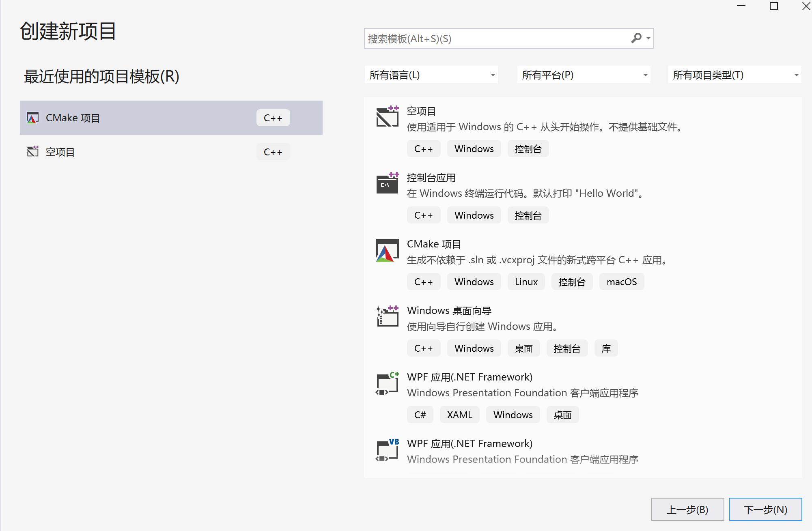Click the 库 tag under Windows 桌面向导
Viewport: 812px width, 531px height.
(606, 348)
